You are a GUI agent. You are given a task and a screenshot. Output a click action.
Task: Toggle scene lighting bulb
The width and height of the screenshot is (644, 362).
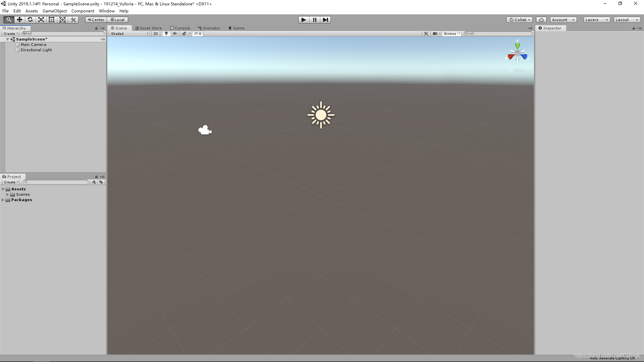pyautogui.click(x=166, y=34)
